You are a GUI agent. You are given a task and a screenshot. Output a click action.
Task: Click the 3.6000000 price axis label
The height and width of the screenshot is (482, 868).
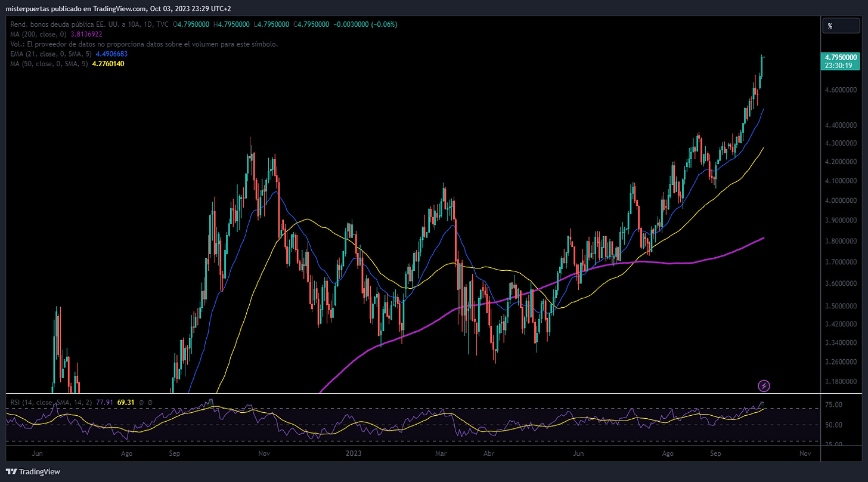pyautogui.click(x=841, y=284)
